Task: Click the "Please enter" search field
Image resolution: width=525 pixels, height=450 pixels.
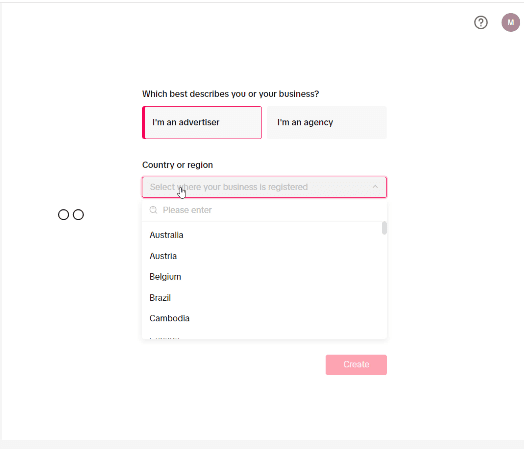Action: (x=264, y=210)
